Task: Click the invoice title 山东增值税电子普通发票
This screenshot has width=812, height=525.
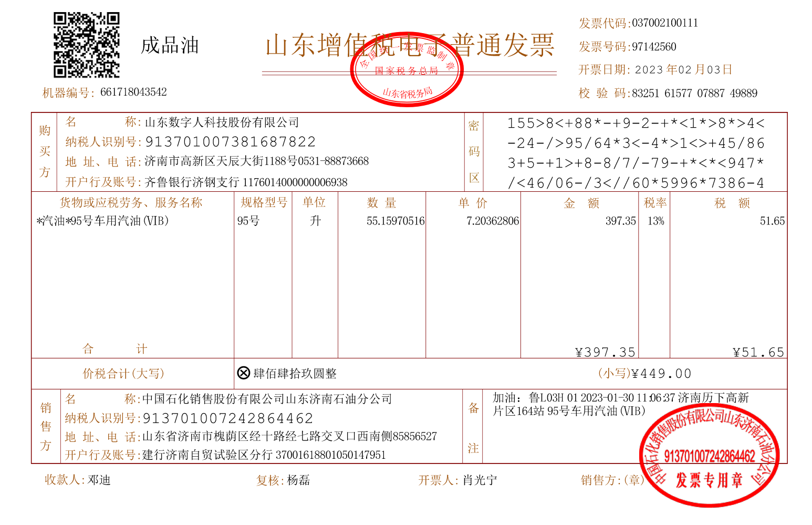Action: click(x=410, y=45)
